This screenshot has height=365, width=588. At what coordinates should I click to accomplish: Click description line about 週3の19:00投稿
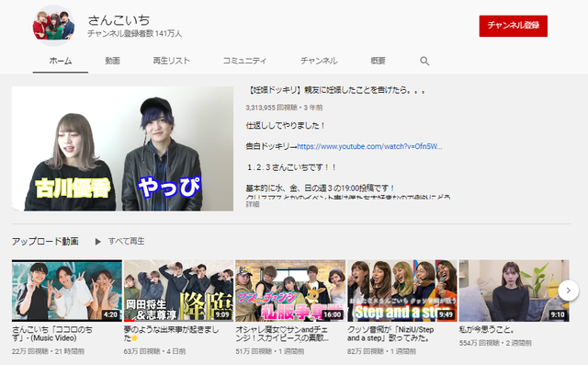click(x=321, y=188)
